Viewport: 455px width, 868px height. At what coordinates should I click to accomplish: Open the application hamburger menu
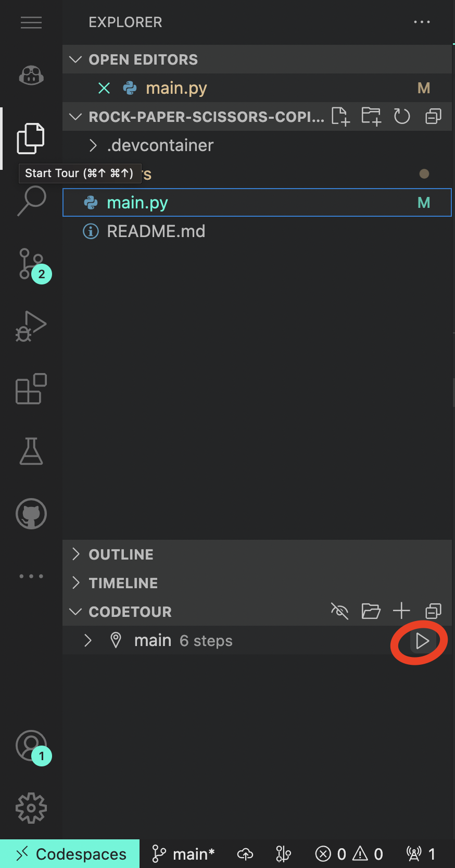31,22
